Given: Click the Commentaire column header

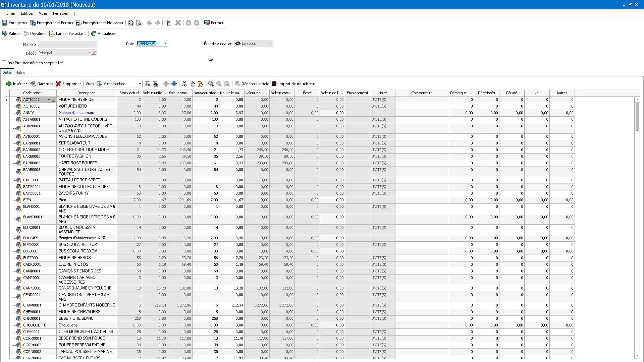Looking at the screenshot, I should 422,93.
